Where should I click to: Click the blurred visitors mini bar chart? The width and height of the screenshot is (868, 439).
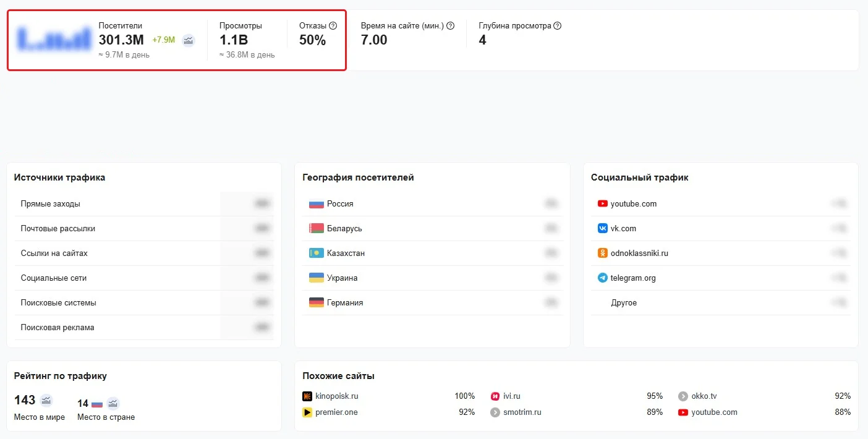pos(54,38)
